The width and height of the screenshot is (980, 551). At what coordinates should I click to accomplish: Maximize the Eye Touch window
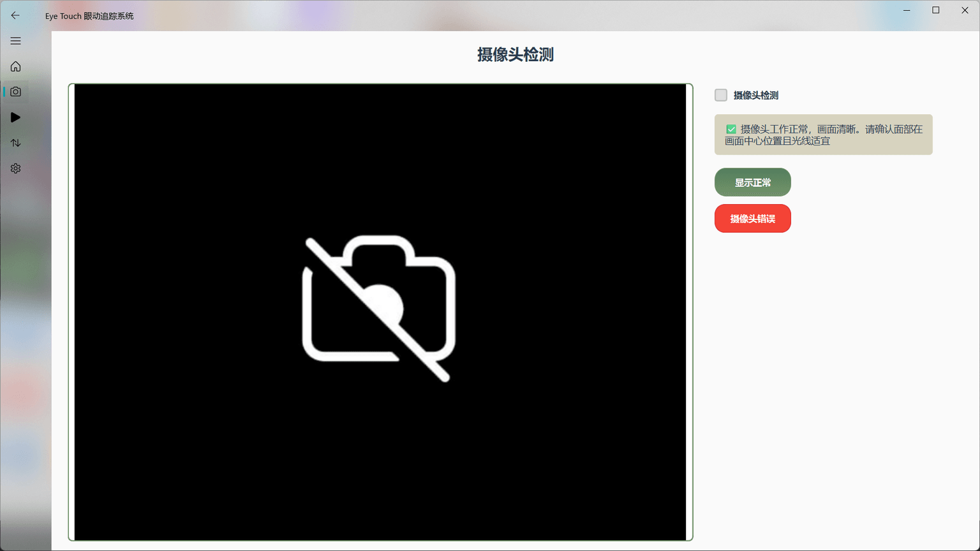(x=936, y=10)
